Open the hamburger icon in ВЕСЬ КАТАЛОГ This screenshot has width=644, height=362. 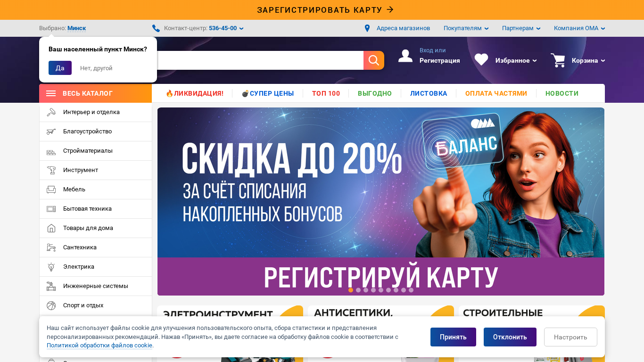tap(51, 93)
